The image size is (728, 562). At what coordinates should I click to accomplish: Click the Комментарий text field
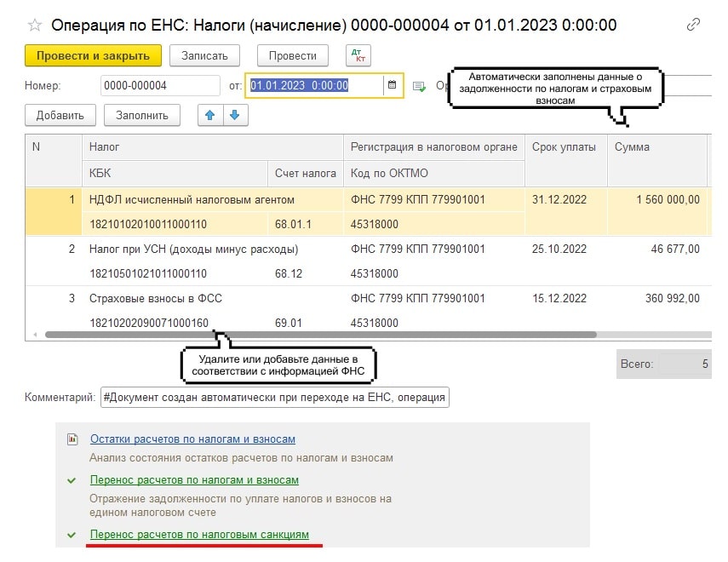pos(274,398)
